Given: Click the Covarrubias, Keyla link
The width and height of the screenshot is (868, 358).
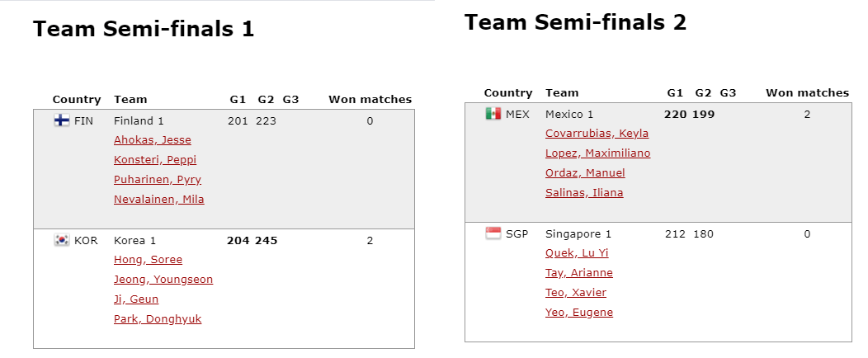Looking at the screenshot, I should point(597,134).
